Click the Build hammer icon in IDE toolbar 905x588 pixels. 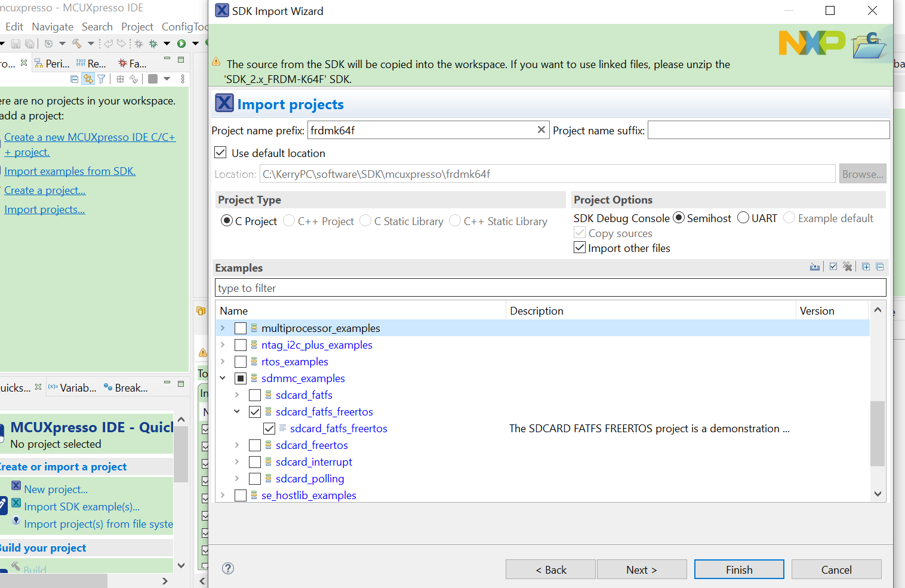[78, 44]
